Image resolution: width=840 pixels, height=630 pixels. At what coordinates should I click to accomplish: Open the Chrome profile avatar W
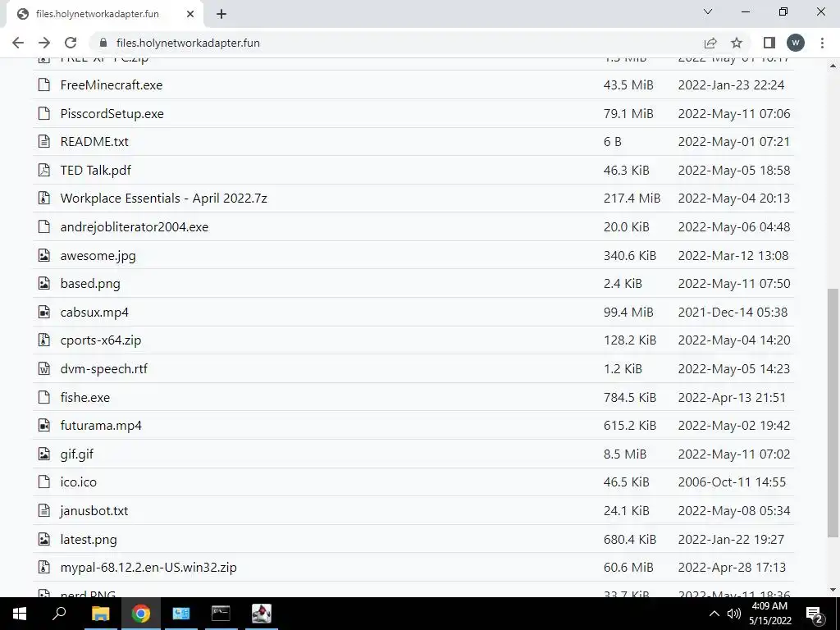[796, 43]
